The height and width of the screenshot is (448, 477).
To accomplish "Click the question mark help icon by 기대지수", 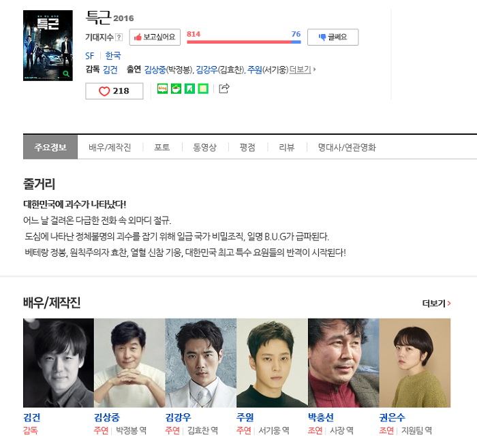I will coord(119,37).
